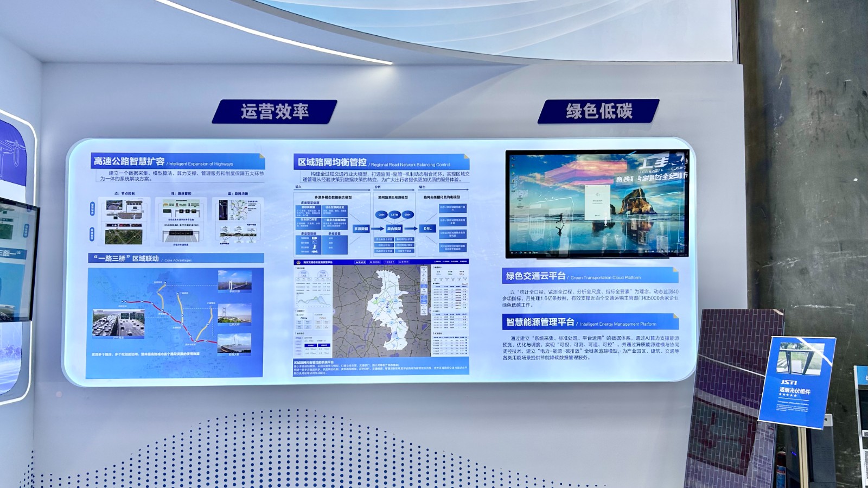Select the 运营效率 header tab
868x488 pixels.
click(275, 111)
